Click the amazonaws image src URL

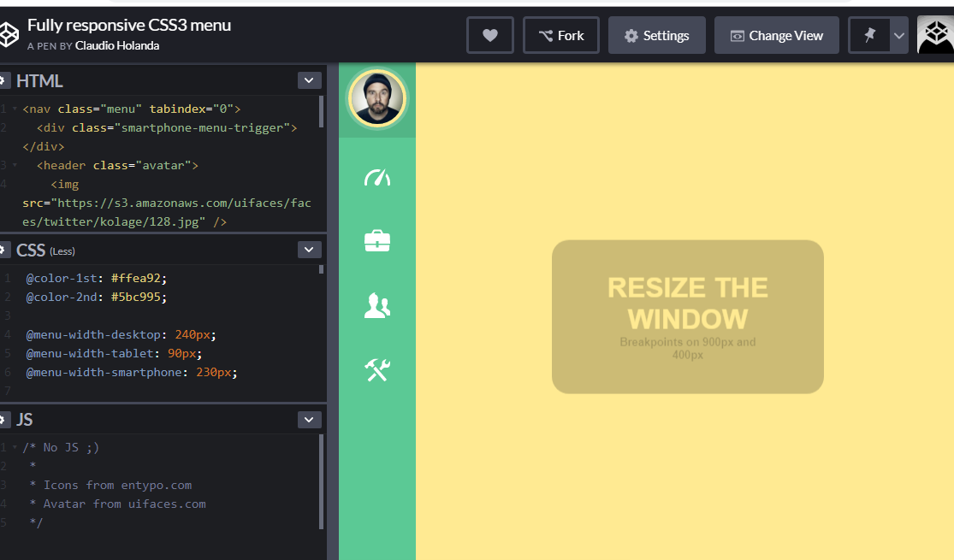click(167, 212)
